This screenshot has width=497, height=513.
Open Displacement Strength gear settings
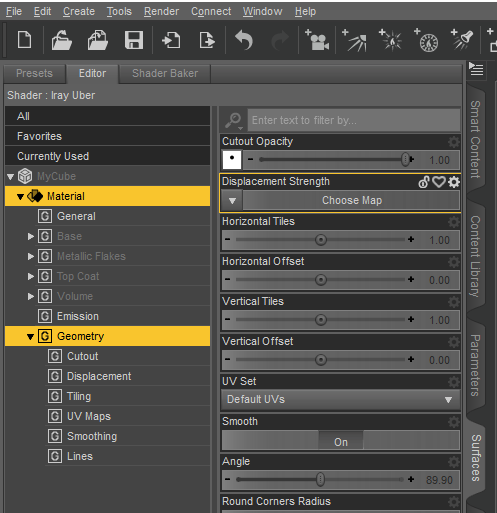454,182
